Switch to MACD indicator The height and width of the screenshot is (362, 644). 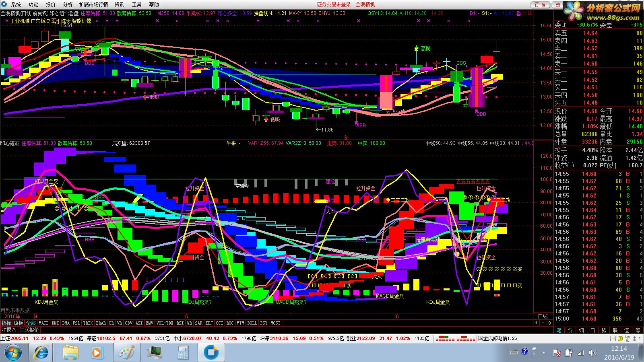[43, 323]
